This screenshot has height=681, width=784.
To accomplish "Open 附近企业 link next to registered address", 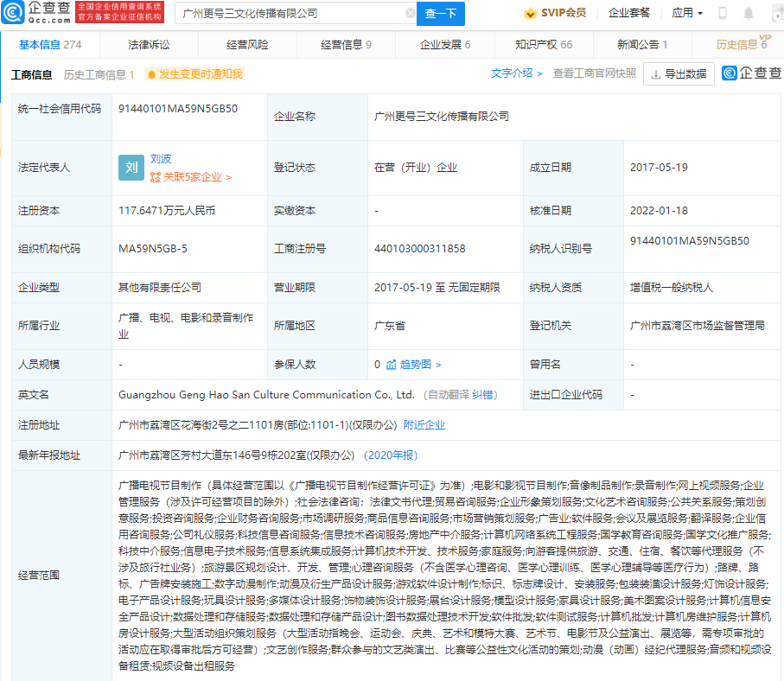I will pos(424,425).
